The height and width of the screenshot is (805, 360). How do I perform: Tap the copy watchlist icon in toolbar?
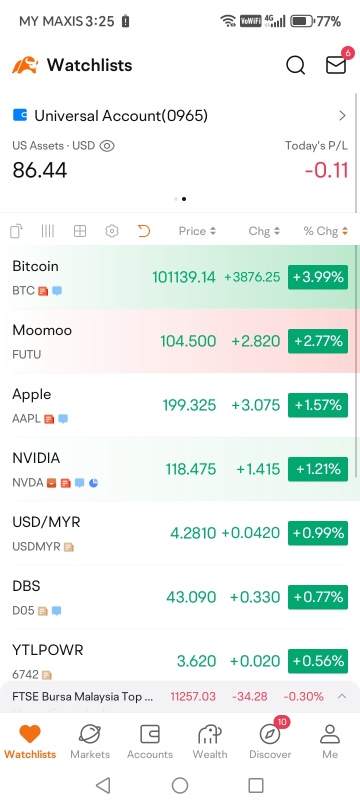(x=16, y=232)
